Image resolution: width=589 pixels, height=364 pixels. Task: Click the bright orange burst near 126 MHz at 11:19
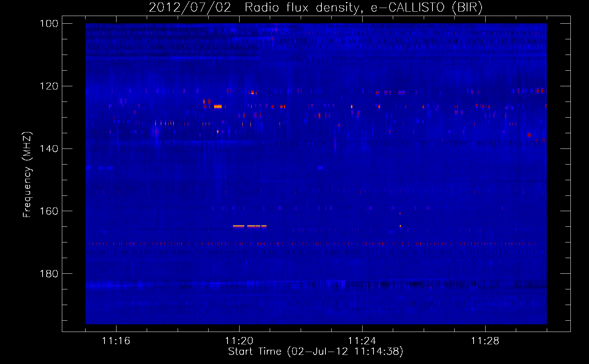pyautogui.click(x=218, y=106)
